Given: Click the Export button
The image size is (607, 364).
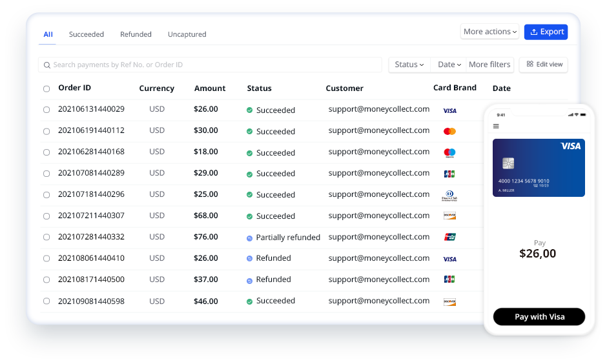Looking at the screenshot, I should point(546,32).
